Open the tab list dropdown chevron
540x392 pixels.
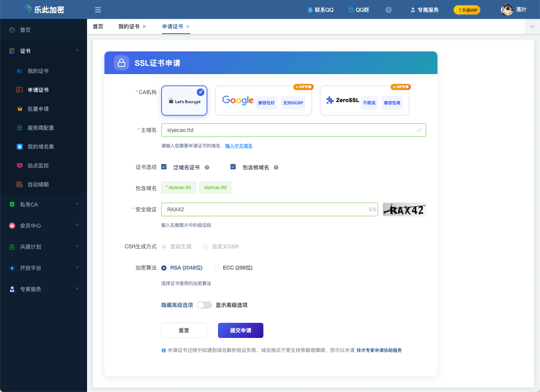[532, 26]
